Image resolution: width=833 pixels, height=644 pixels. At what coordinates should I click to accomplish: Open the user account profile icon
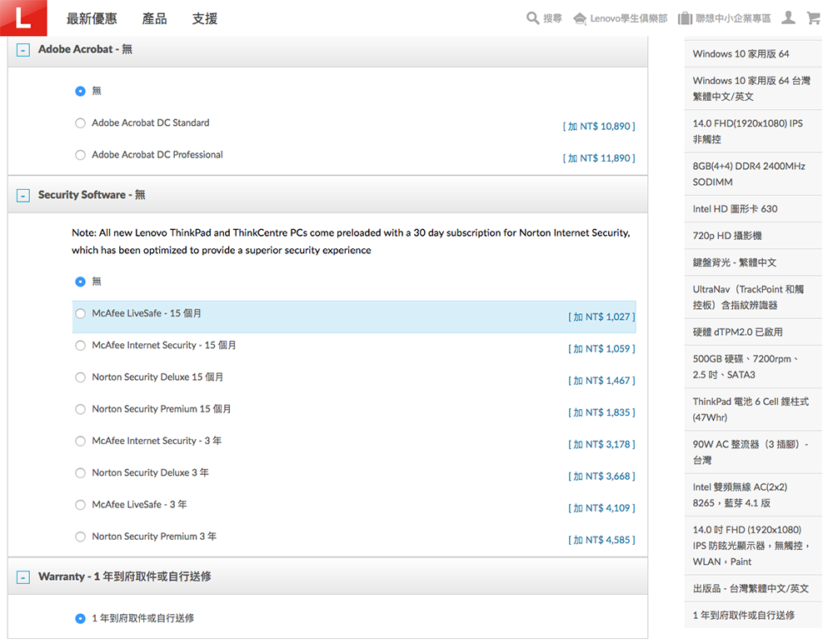(x=788, y=17)
